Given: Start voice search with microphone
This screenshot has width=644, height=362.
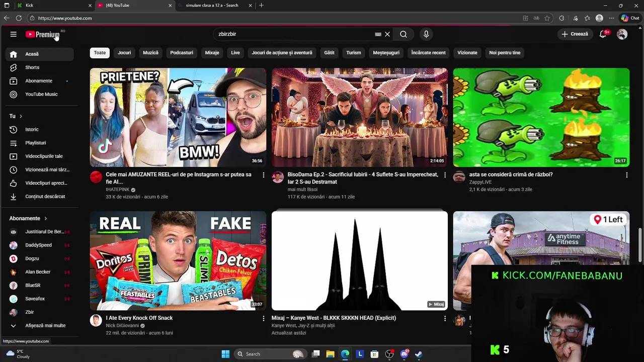Looking at the screenshot, I should [426, 34].
